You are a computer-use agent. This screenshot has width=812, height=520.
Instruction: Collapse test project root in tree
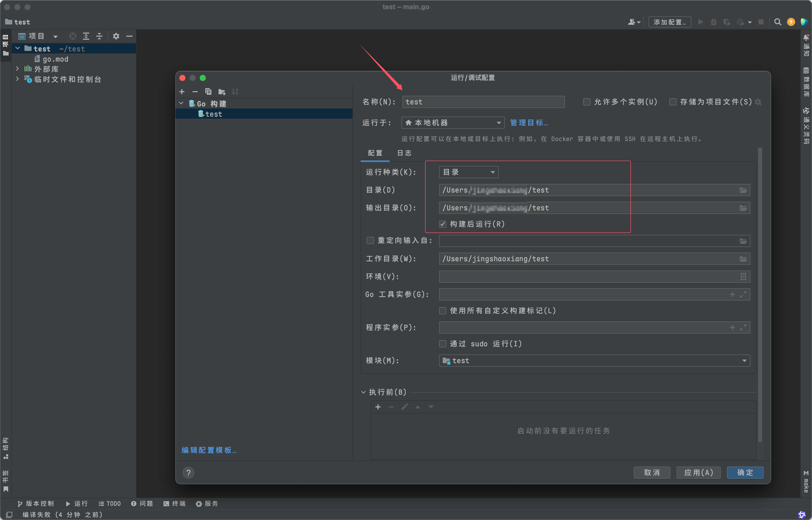(18, 49)
